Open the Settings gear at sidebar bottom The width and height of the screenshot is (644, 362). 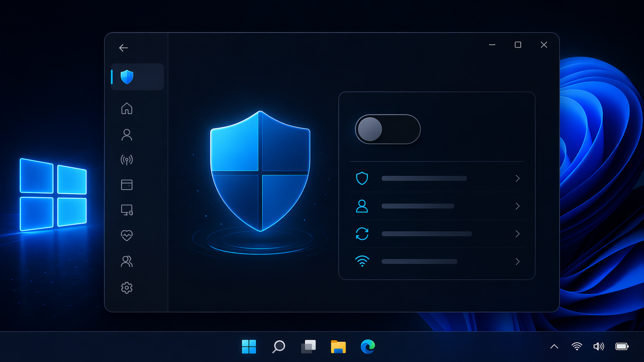[127, 287]
